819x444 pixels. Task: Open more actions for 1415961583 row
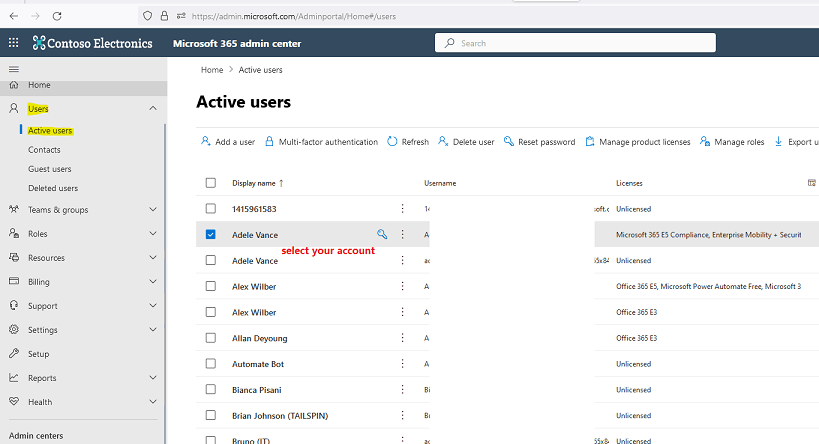402,208
